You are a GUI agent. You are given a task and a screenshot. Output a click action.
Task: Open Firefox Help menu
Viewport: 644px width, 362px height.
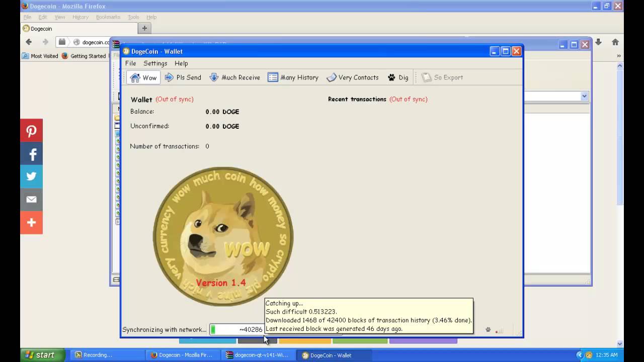pos(151,17)
